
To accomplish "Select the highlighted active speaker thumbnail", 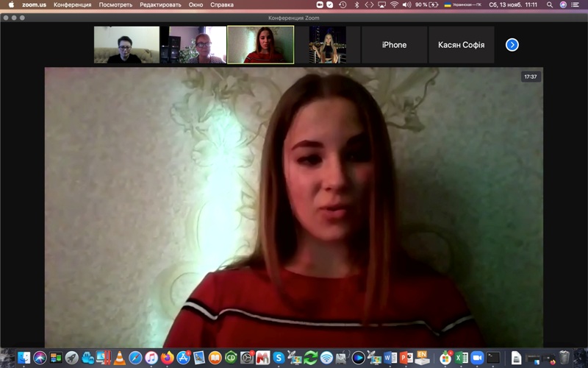I will 261,45.
